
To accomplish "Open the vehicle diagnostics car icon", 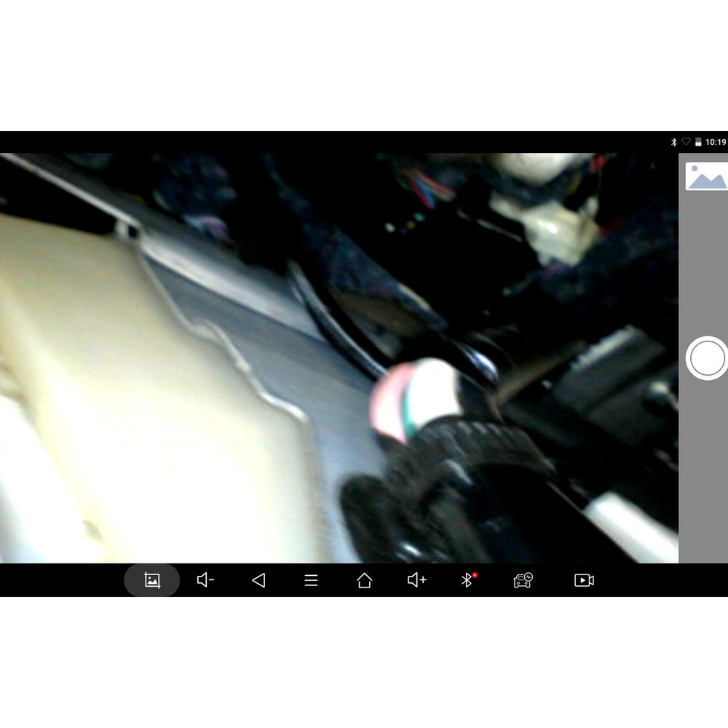I will [523, 580].
